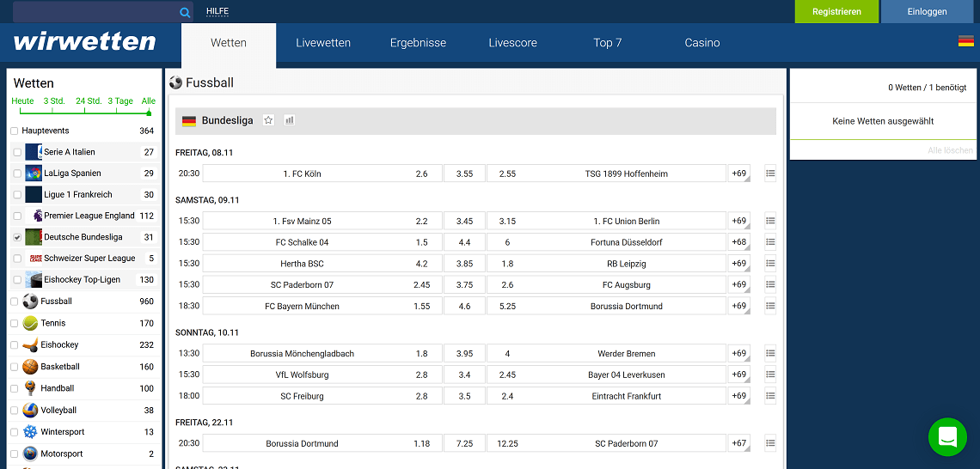Screen dimensions: 980x469
Task: Open list icon for FC Schalke 04 match
Action: (770, 242)
